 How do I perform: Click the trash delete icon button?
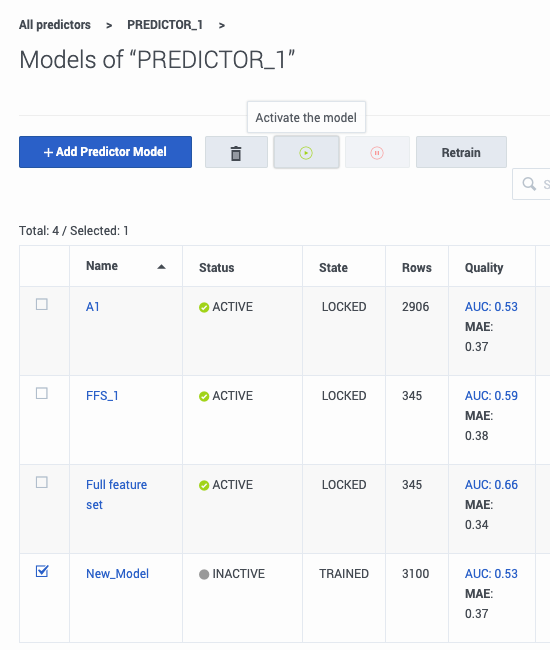[x=236, y=153]
